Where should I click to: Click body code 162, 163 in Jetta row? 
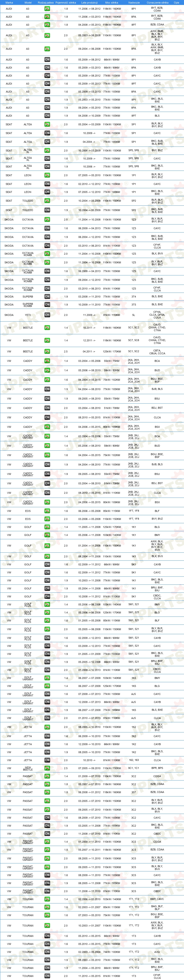pyautogui.click(x=133, y=760)
